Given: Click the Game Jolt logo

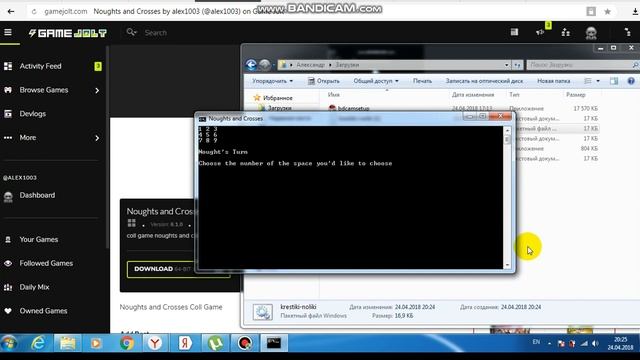Looking at the screenshot, I should (x=67, y=33).
